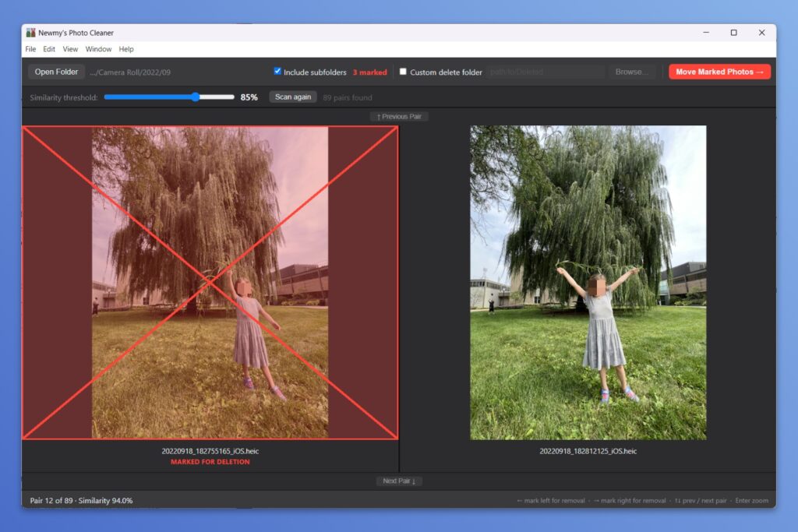Click the Similarity threshold slider handle

tap(195, 97)
